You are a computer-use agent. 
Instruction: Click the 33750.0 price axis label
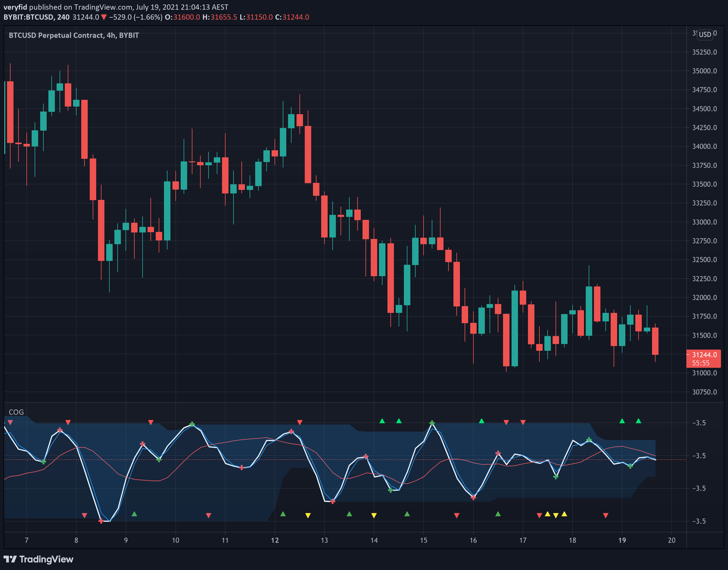[704, 166]
